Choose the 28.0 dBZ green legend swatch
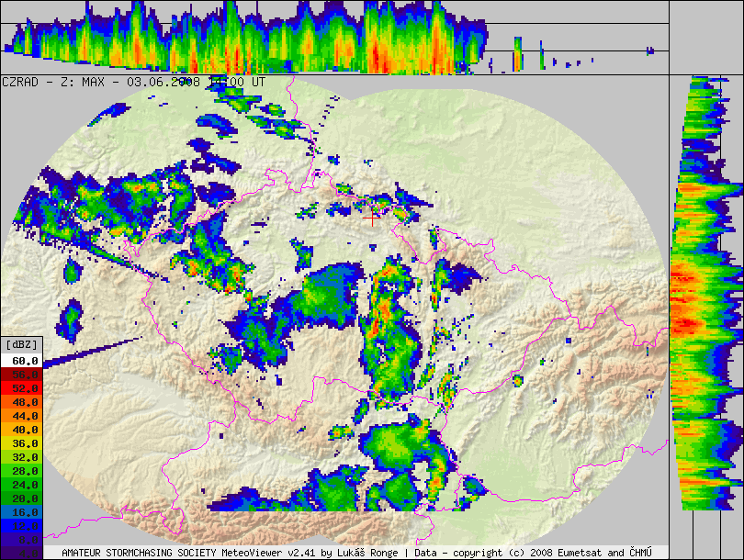The height and width of the screenshot is (560, 744). coord(21,470)
